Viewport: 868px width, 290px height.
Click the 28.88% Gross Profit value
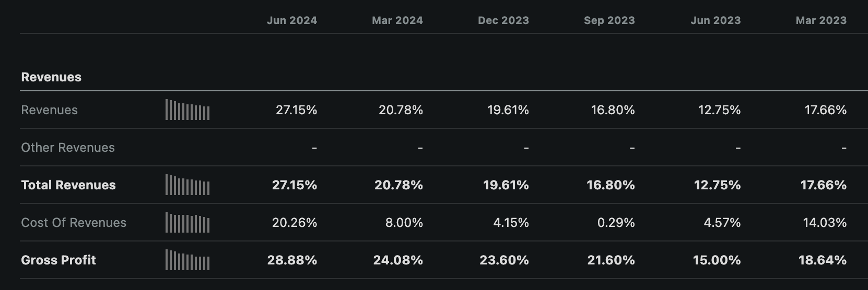tap(292, 260)
